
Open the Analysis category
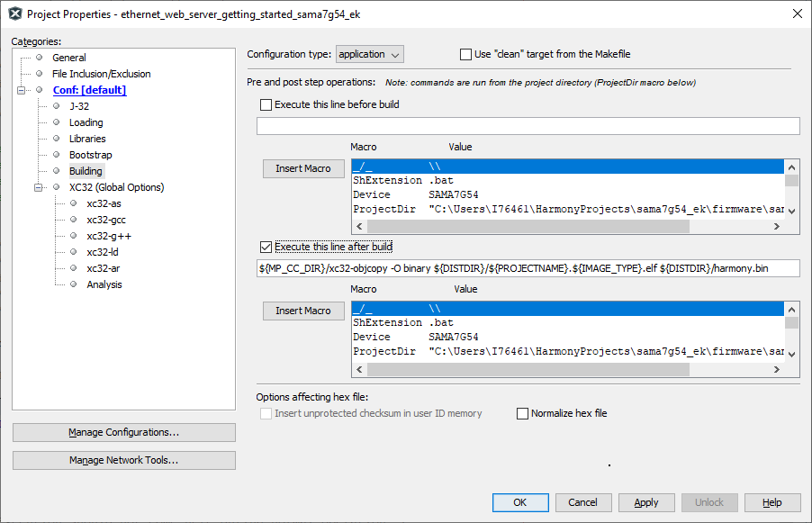coord(104,284)
